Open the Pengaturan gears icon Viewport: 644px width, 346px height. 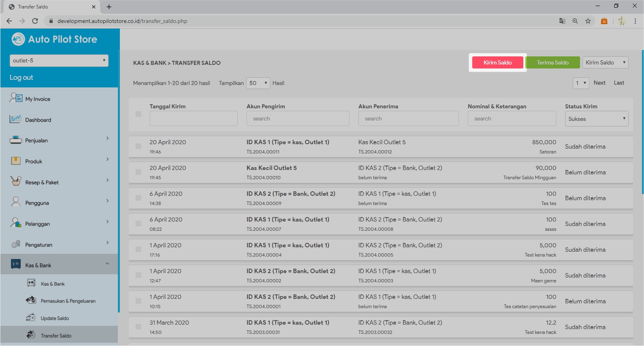pyautogui.click(x=16, y=244)
